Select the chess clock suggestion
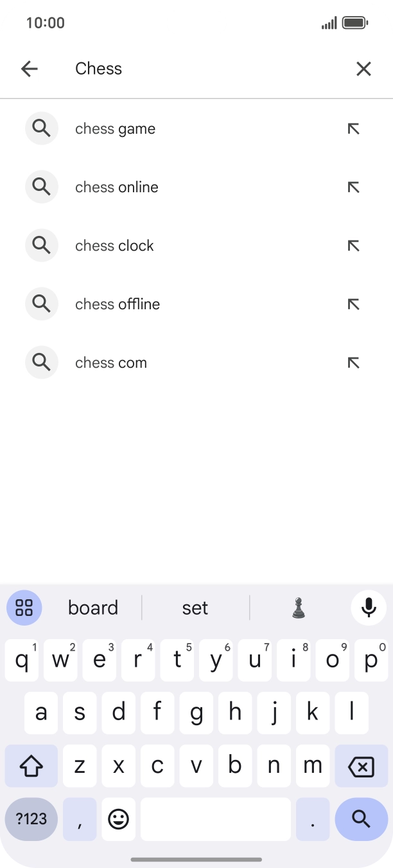393x868 pixels. 114,245
